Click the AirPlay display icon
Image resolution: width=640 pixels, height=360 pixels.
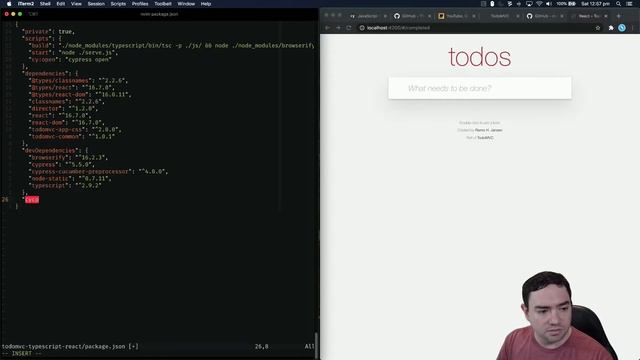(x=529, y=4)
